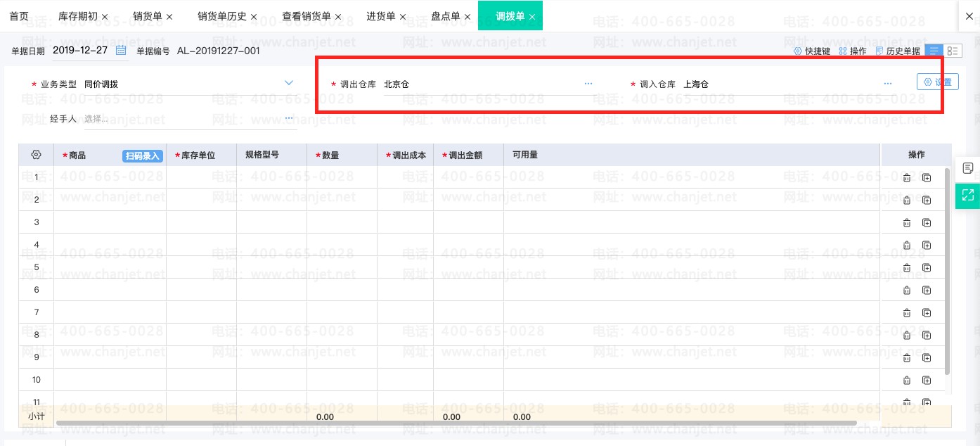Close the 盘点单 tab
980x446 pixels.
468,16
